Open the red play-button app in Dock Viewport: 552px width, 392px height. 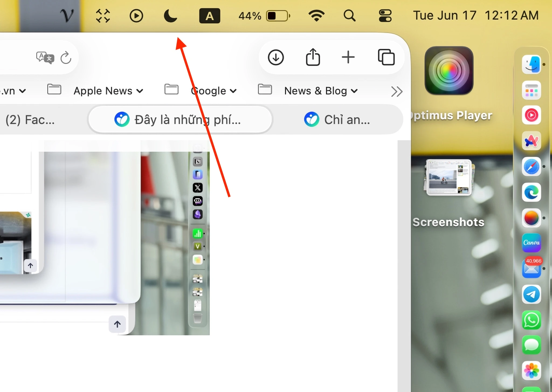click(531, 115)
